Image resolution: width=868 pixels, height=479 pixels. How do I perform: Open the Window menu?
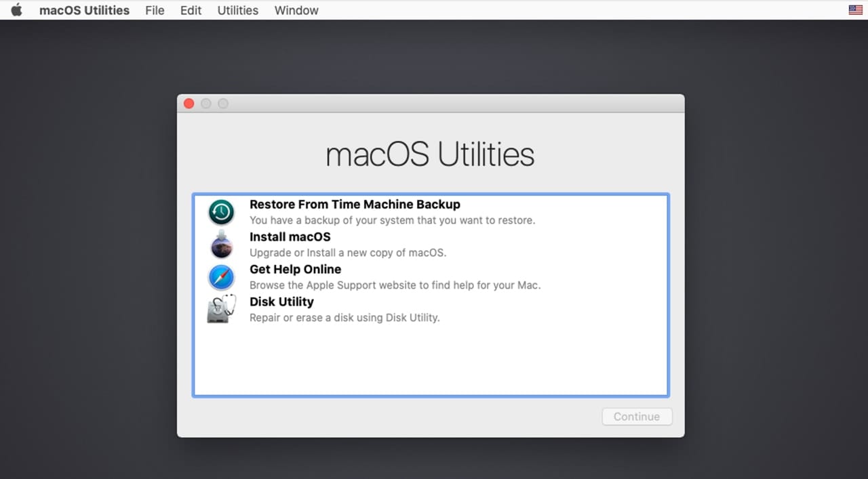(x=296, y=10)
